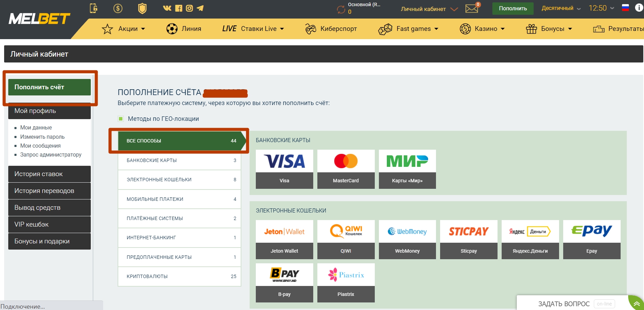
Task: Open the Telegram channel icon
Action: 200,8
